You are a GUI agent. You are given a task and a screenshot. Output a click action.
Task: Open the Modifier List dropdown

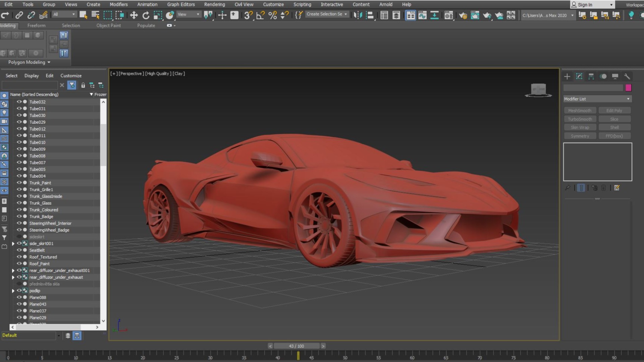pos(597,99)
